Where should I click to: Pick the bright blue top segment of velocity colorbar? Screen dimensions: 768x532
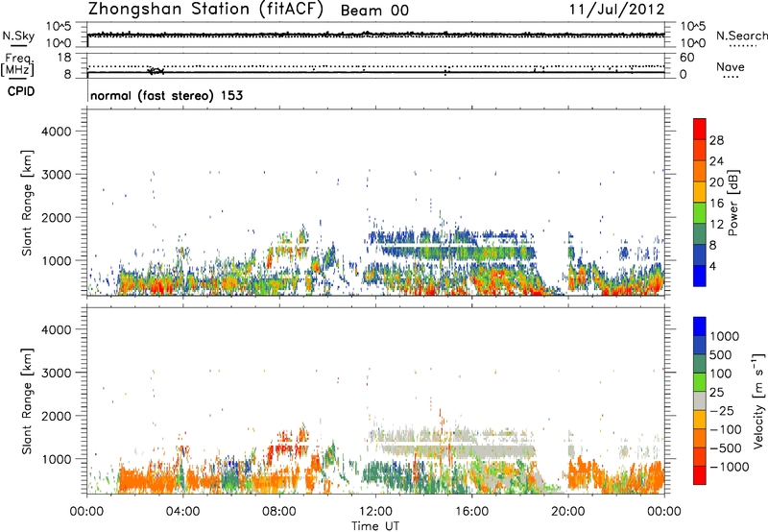pos(700,326)
